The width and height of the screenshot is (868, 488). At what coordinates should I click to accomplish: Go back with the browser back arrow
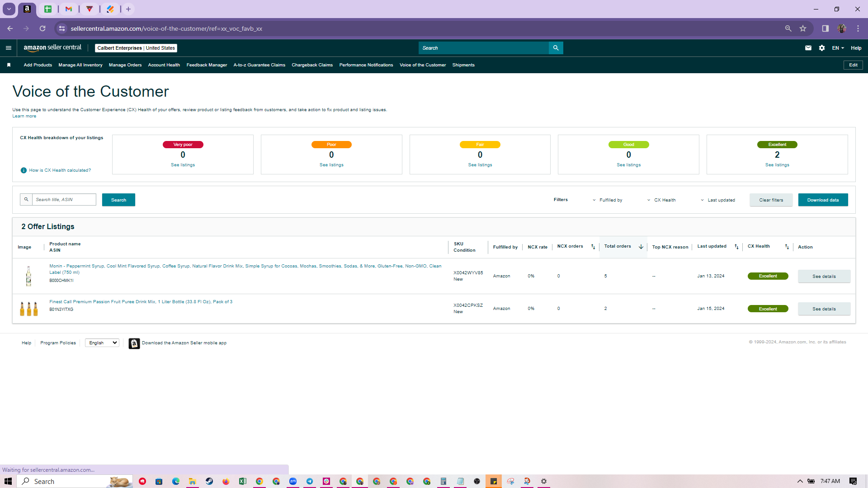click(10, 28)
